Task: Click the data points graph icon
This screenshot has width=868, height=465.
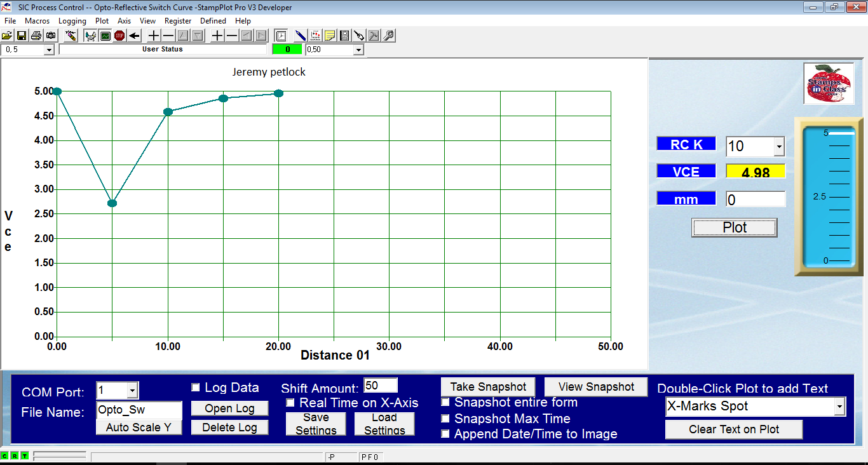Action: pyautogui.click(x=315, y=36)
